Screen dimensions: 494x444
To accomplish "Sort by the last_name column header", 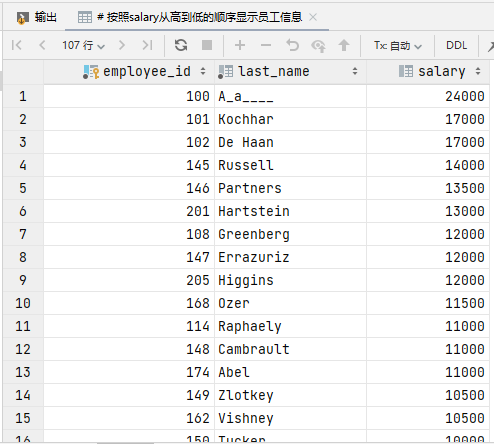I will (290, 71).
